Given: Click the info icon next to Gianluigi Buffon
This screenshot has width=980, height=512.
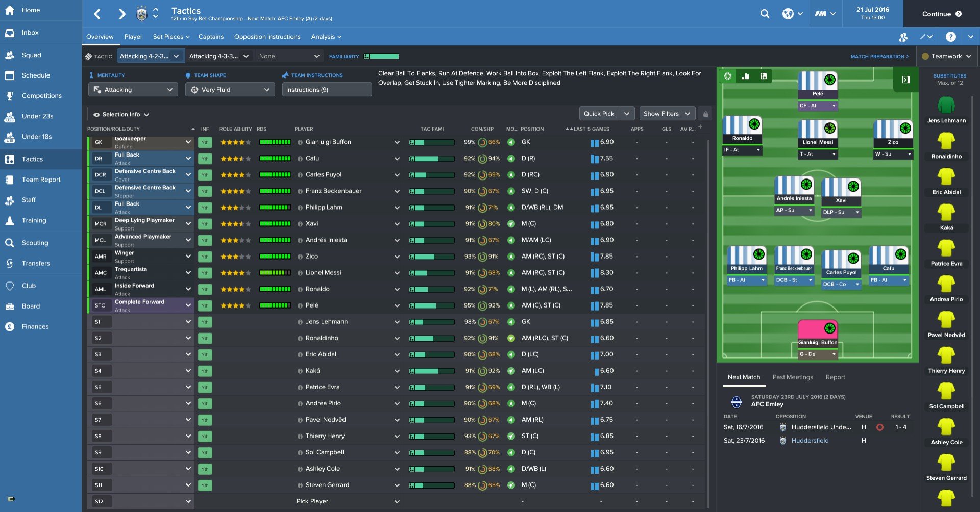Looking at the screenshot, I should click(x=300, y=142).
